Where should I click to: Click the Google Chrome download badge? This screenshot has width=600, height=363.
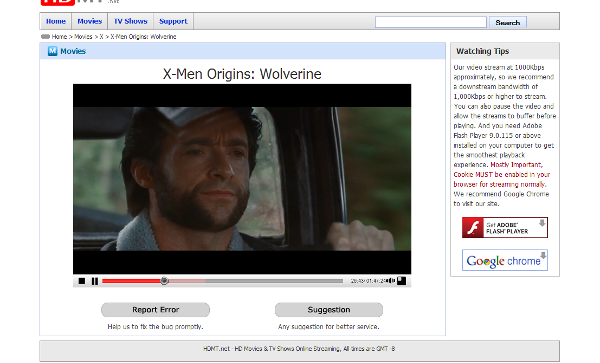505,260
